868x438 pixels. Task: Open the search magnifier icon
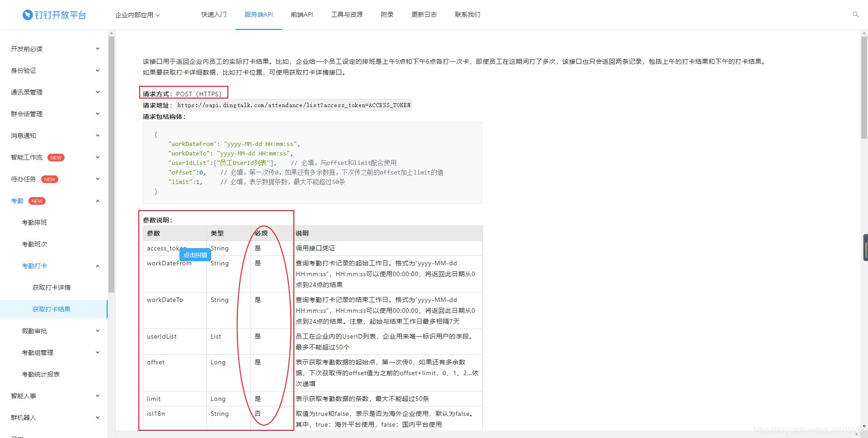click(x=856, y=14)
